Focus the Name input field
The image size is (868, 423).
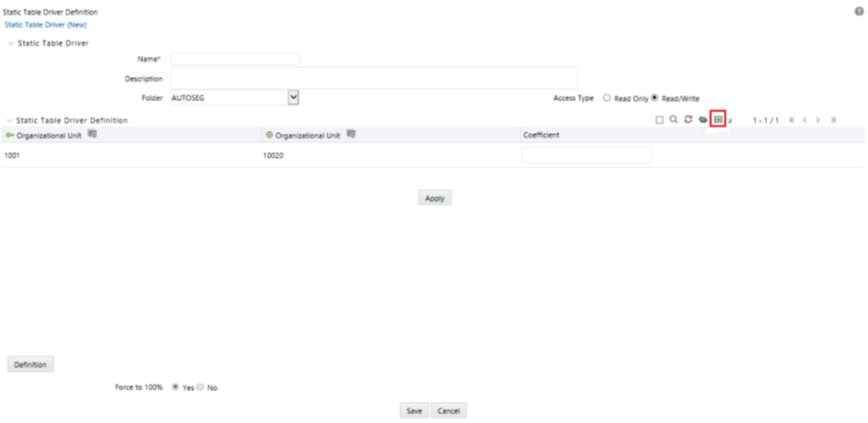click(235, 59)
